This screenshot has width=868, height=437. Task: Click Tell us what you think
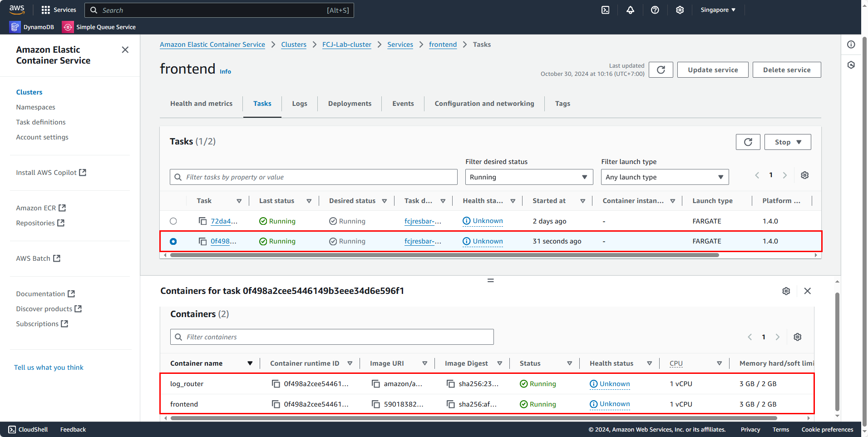[x=49, y=367]
